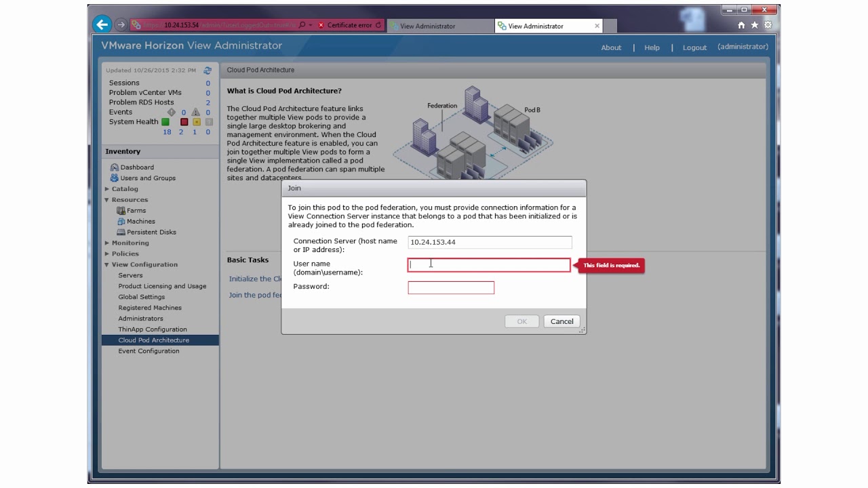Click the System Health count 18
Image resolution: width=868 pixels, height=488 pixels.
point(167,132)
